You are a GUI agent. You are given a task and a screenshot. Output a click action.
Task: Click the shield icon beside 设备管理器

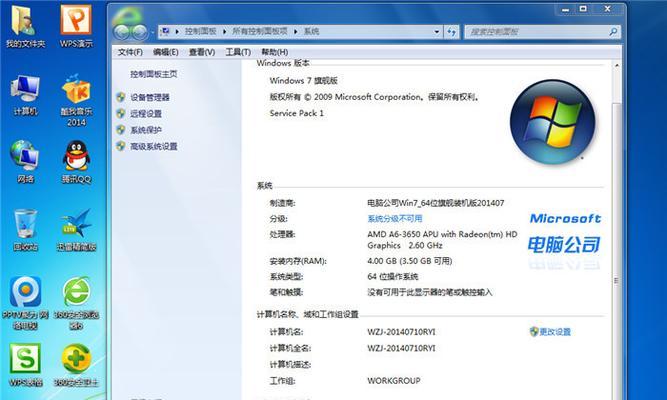click(121, 97)
